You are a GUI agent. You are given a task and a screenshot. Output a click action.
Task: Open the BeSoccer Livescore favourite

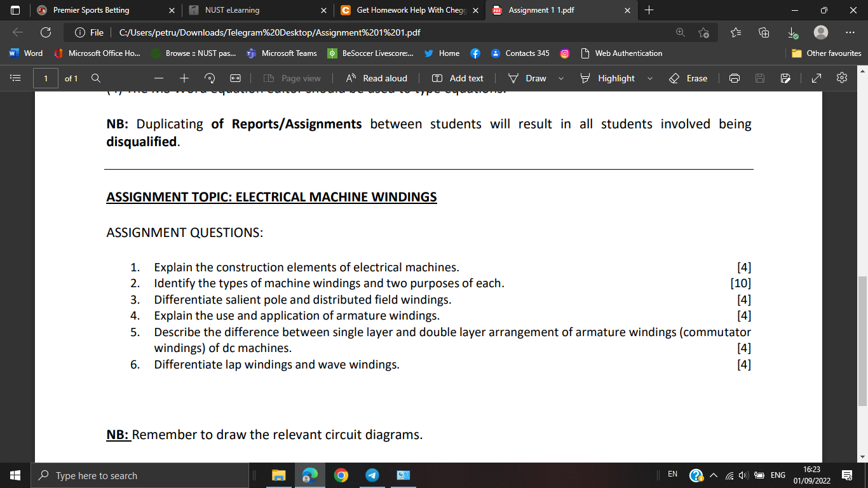[370, 53]
